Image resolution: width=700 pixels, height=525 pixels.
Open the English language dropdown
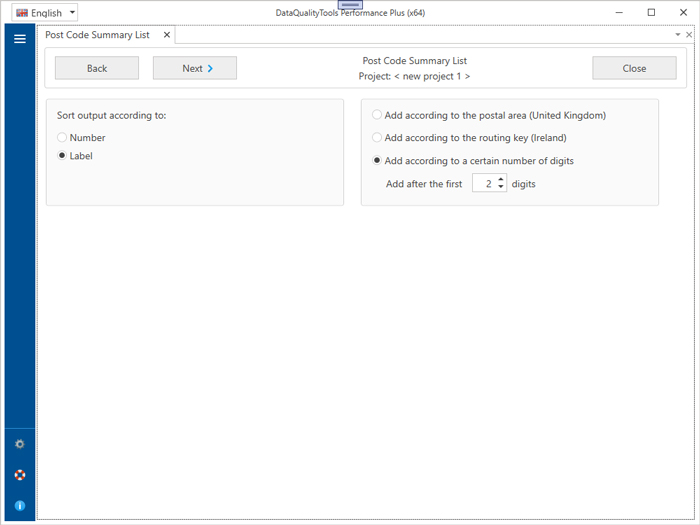pos(72,13)
